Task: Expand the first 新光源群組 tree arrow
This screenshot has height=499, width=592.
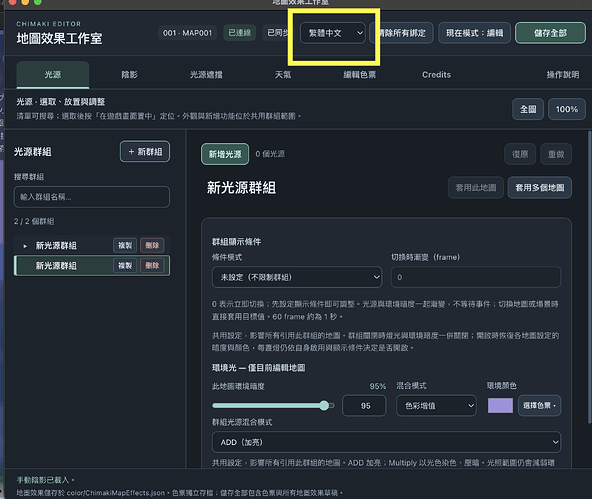Action: point(25,246)
